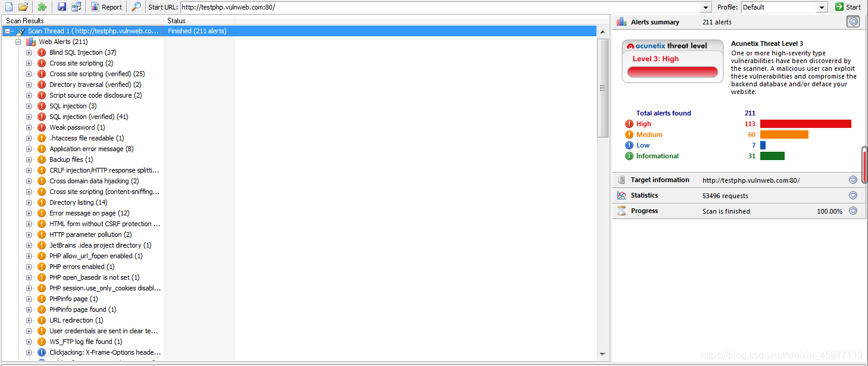This screenshot has height=366, width=868.
Task: Click the Status column header
Action: click(x=199, y=21)
